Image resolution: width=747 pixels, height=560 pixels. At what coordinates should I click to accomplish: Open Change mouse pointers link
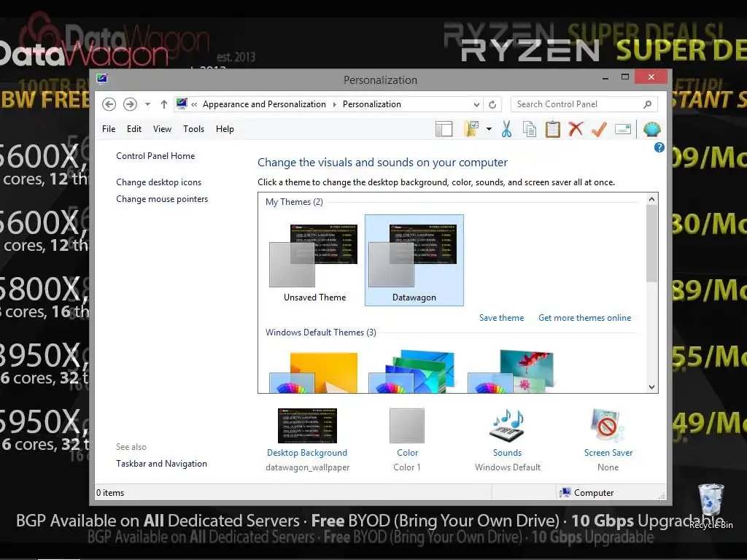pyautogui.click(x=162, y=199)
